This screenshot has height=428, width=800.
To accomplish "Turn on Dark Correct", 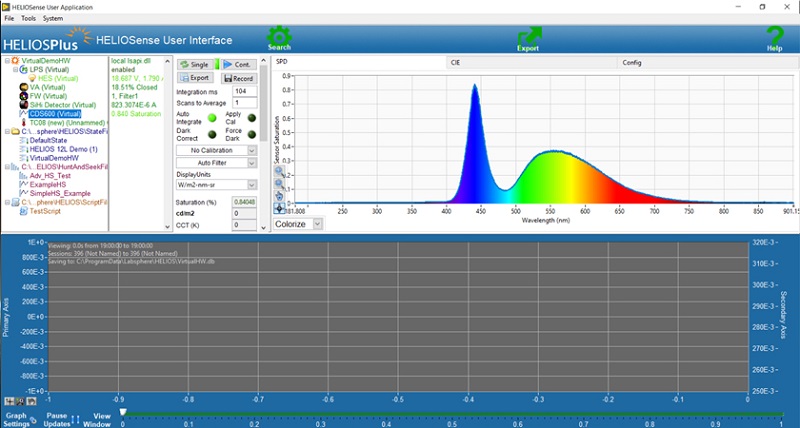I will (211, 135).
